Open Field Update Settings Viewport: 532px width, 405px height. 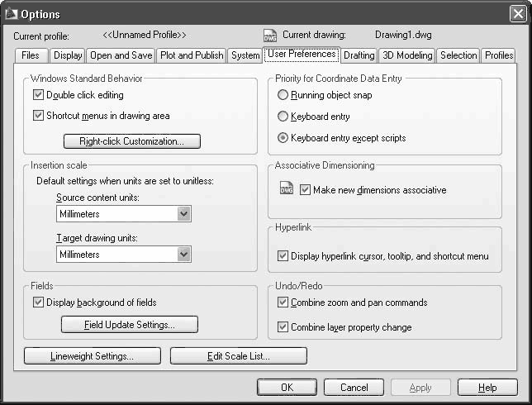pos(130,325)
